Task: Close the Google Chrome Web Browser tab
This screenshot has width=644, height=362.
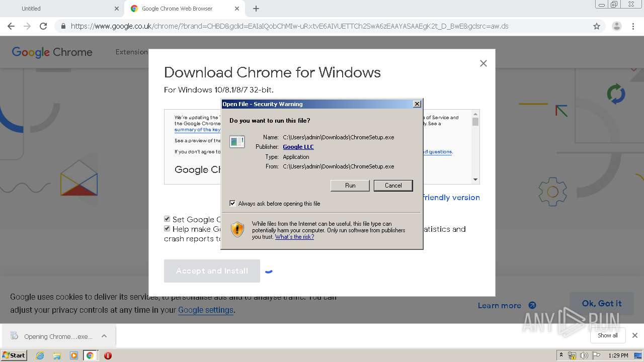Action: 237,9
